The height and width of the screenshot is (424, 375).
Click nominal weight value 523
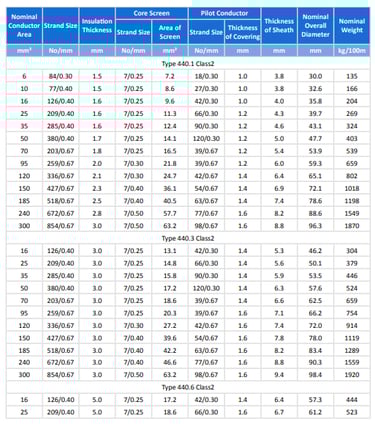352,412
